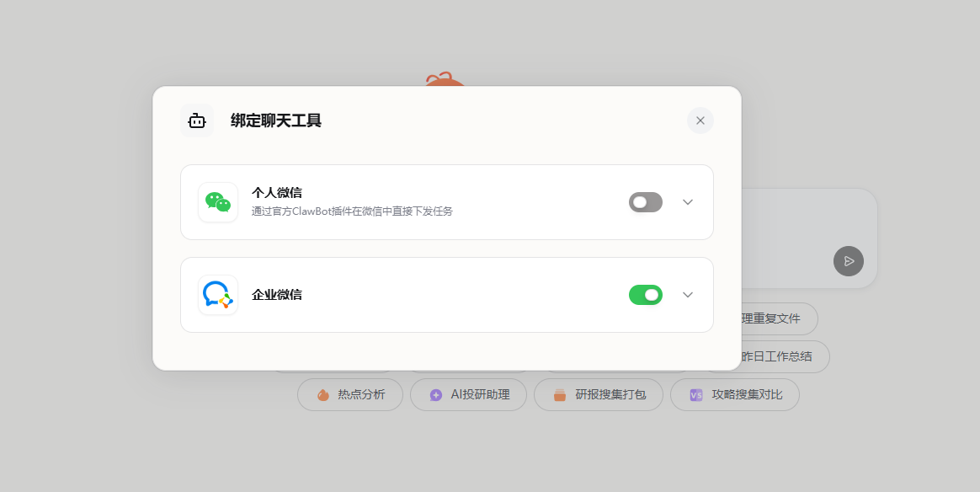Click the 企业微信 WeCom logo
Image resolution: width=980 pixels, height=492 pixels.
(218, 295)
